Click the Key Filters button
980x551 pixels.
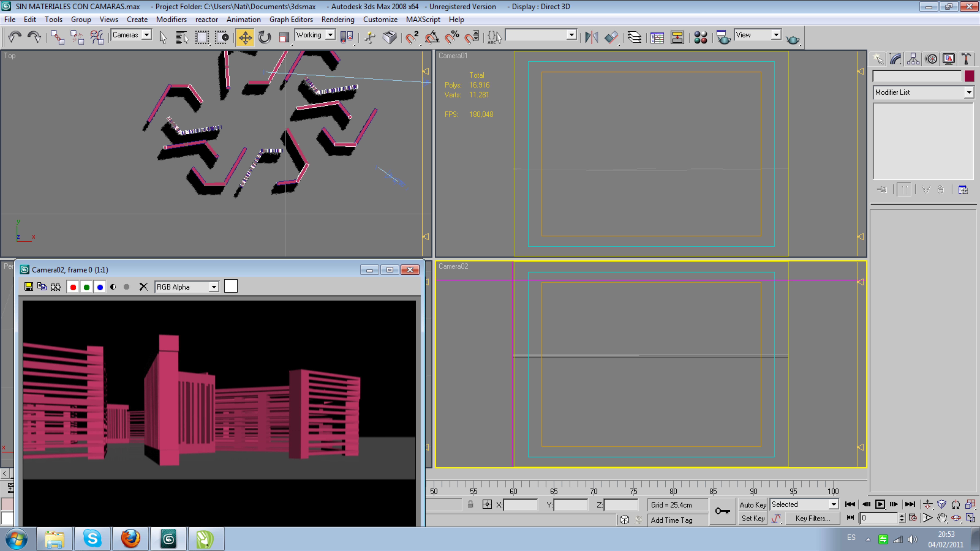(812, 518)
